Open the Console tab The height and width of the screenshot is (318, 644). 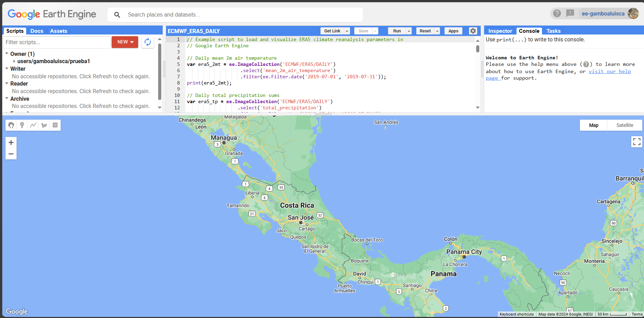529,31
